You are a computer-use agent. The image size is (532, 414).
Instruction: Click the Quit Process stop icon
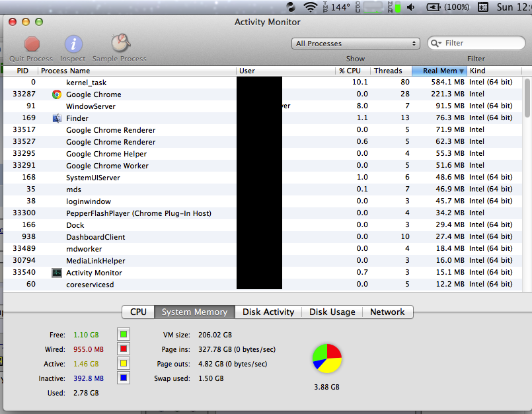point(32,44)
